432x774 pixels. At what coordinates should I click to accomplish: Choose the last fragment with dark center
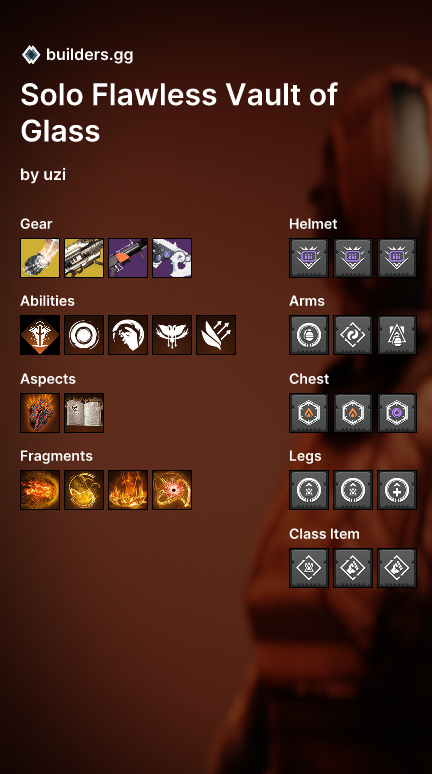[x=172, y=490]
